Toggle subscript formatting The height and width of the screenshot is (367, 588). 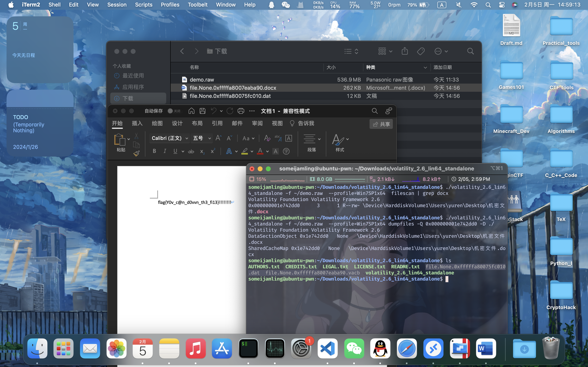(202, 151)
